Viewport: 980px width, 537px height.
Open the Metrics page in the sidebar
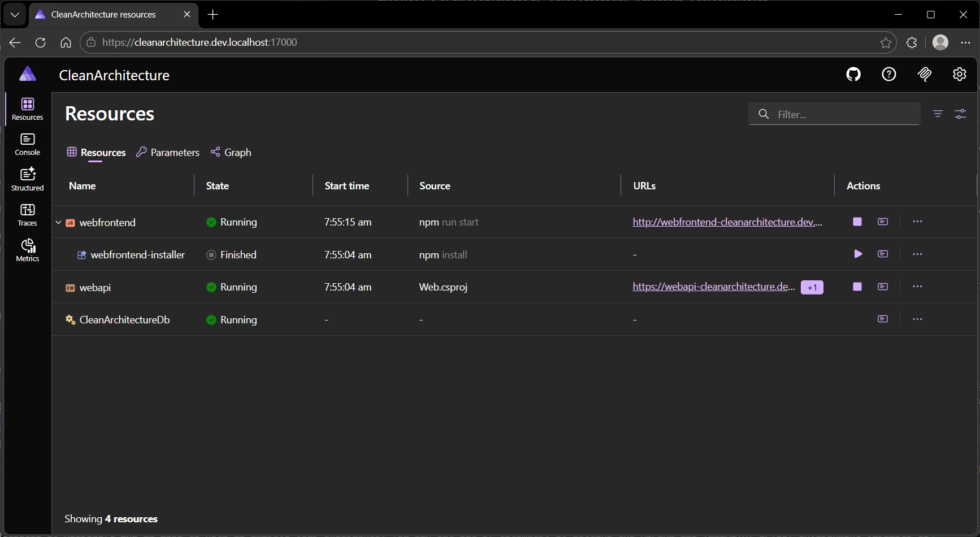27,249
